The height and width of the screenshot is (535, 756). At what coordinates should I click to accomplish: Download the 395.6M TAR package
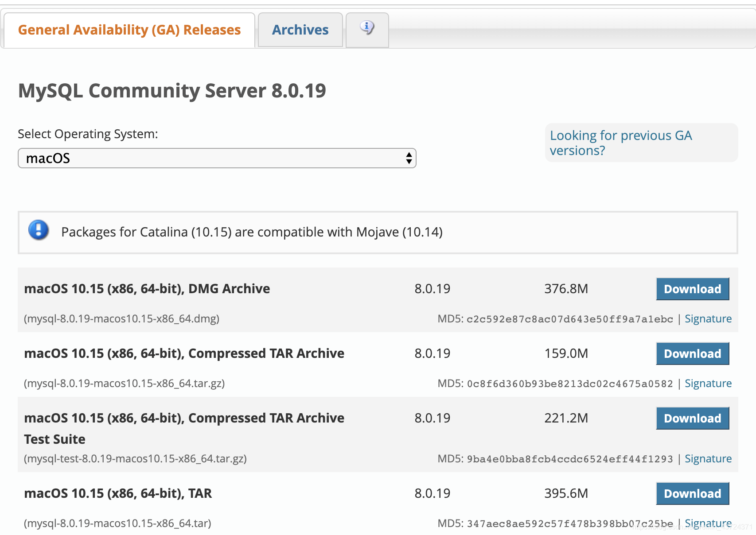point(692,493)
